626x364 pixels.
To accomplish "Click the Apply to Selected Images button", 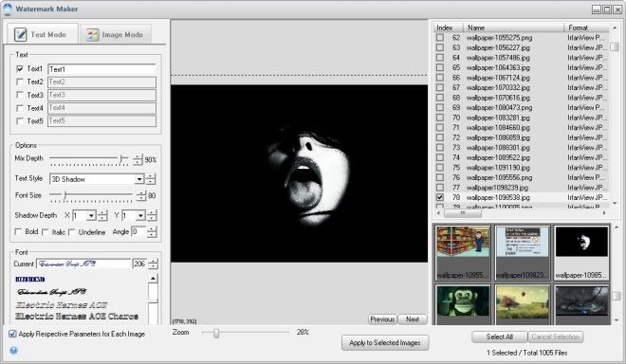I will point(385,343).
